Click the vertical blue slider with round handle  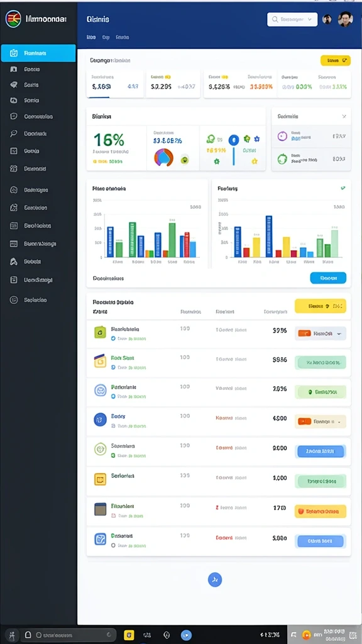coord(233,148)
